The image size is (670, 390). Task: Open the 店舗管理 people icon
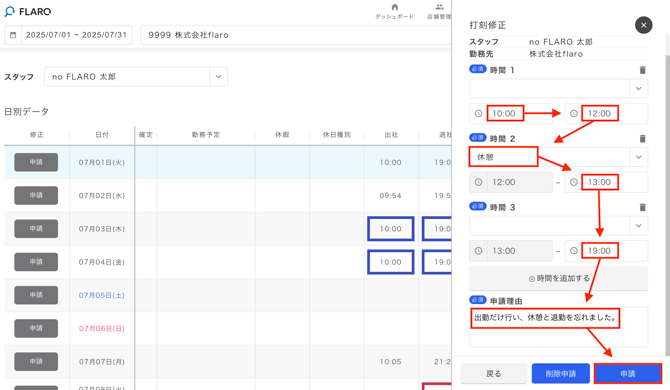click(439, 7)
